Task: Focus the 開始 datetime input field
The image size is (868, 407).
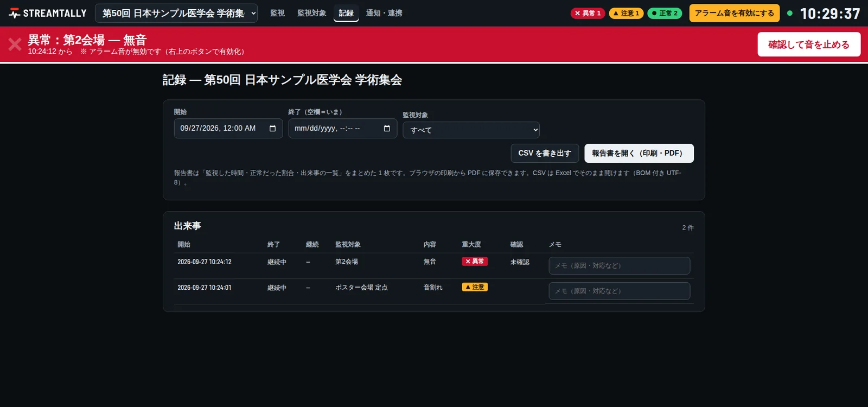Action: (228, 129)
